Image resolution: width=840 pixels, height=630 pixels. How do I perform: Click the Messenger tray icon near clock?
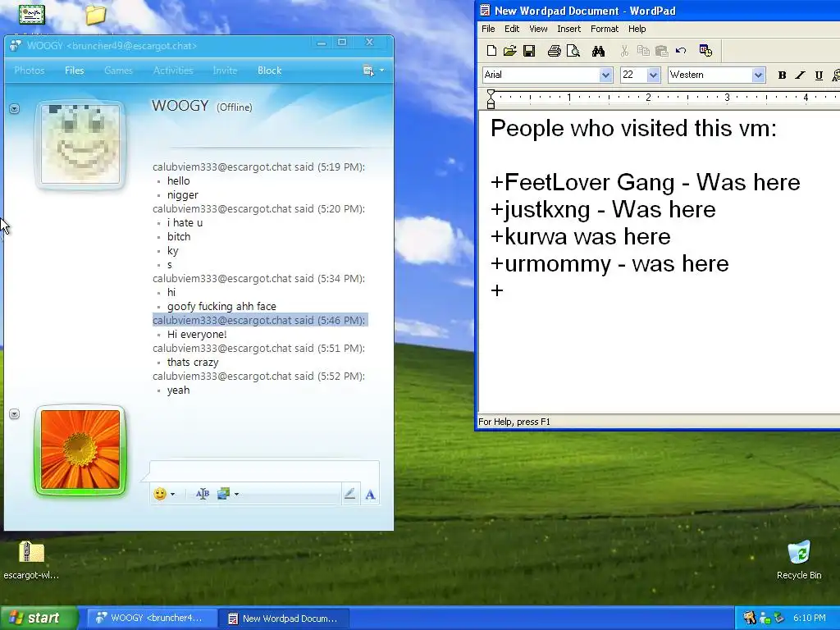tap(765, 619)
